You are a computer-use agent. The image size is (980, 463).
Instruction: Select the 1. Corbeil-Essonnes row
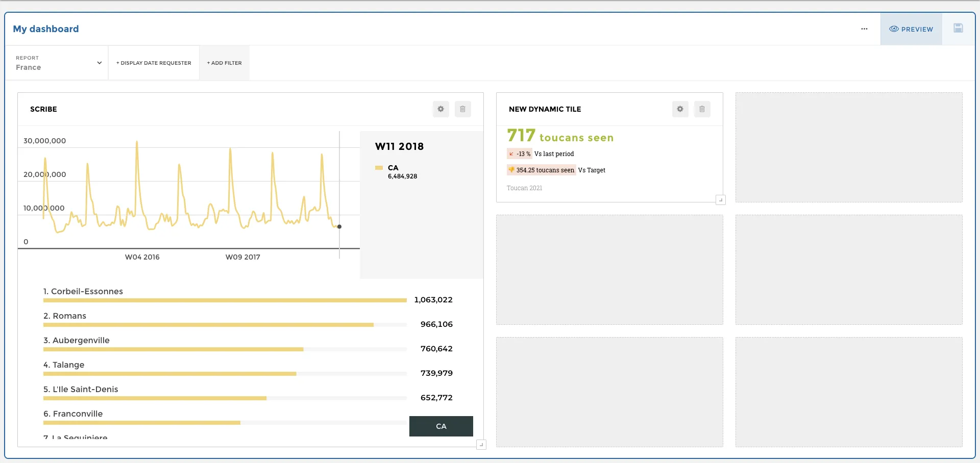248,295
